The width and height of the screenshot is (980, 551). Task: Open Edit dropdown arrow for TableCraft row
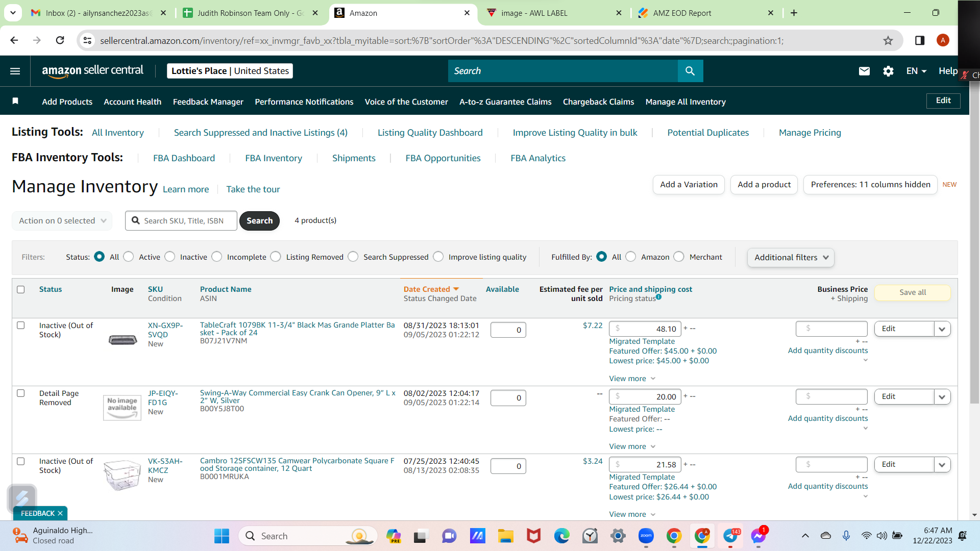[942, 329]
